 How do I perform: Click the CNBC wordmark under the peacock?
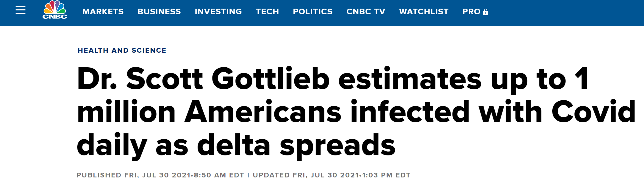55,17
